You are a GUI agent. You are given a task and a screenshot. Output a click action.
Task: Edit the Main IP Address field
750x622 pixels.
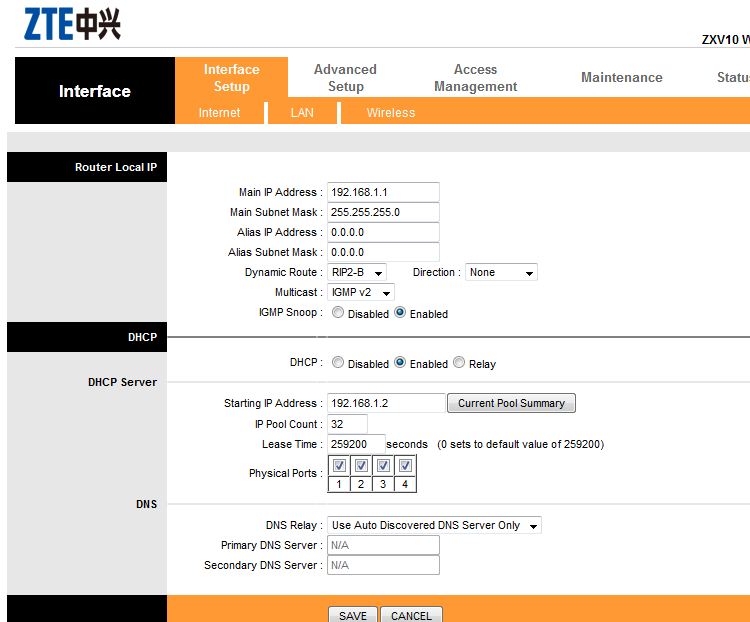pos(383,192)
